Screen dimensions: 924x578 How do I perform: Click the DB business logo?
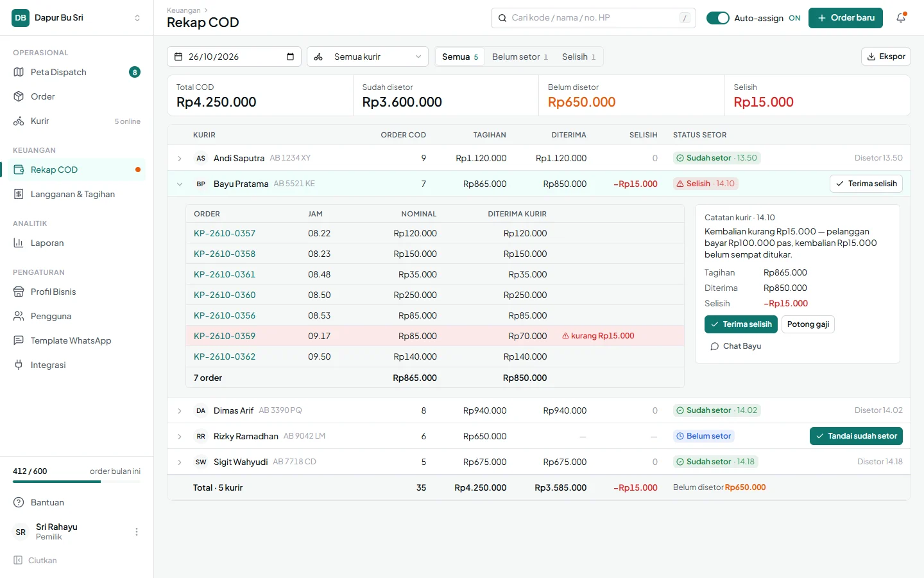[x=21, y=18]
